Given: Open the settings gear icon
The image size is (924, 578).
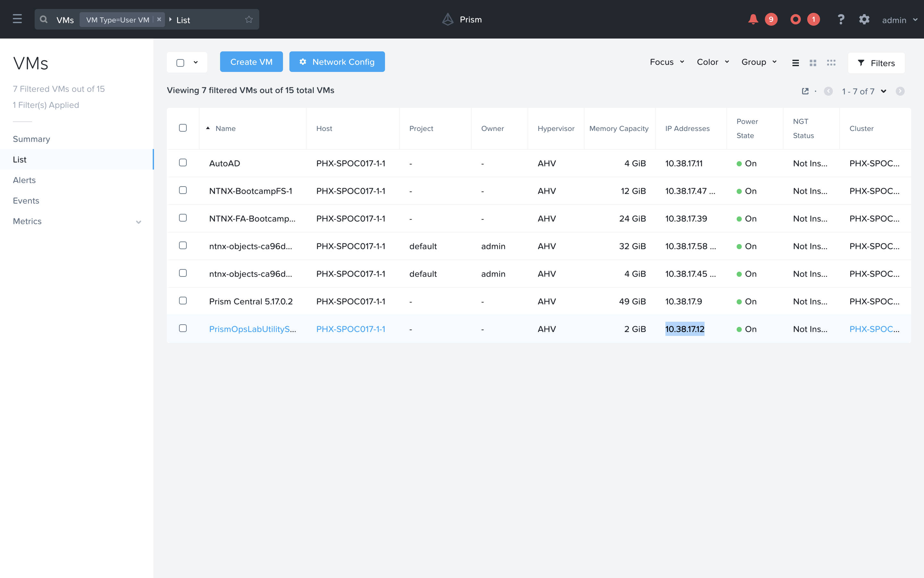Looking at the screenshot, I should 864,19.
